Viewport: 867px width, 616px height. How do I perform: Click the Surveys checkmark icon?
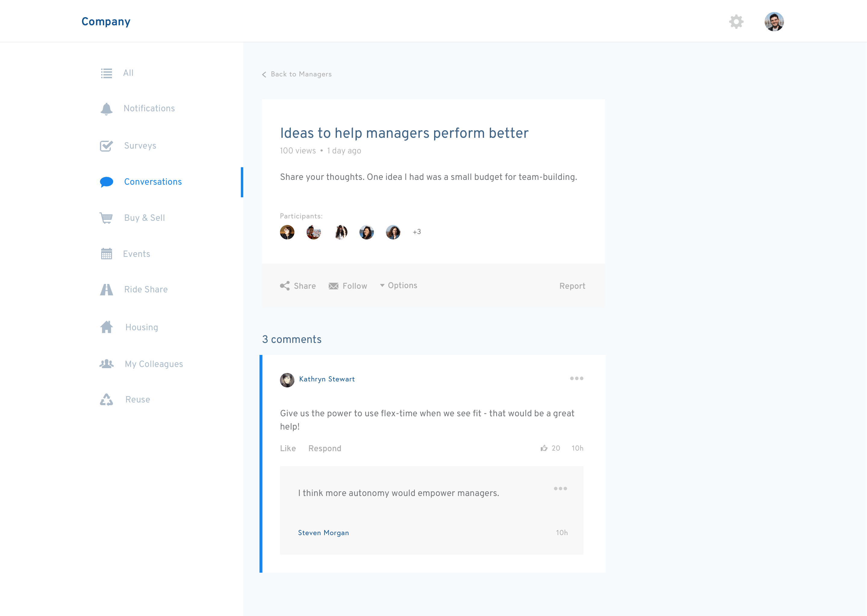click(x=106, y=146)
